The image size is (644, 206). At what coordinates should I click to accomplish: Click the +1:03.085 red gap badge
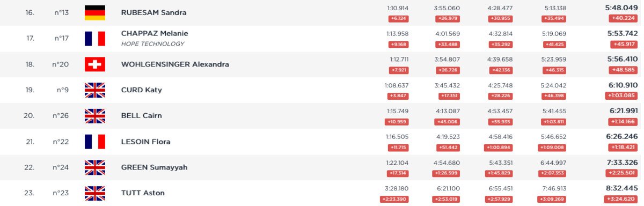(x=621, y=95)
